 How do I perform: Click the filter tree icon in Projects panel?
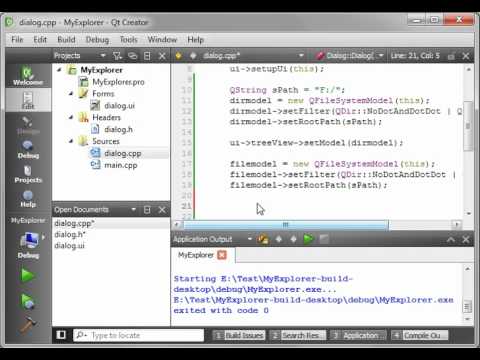(117, 56)
